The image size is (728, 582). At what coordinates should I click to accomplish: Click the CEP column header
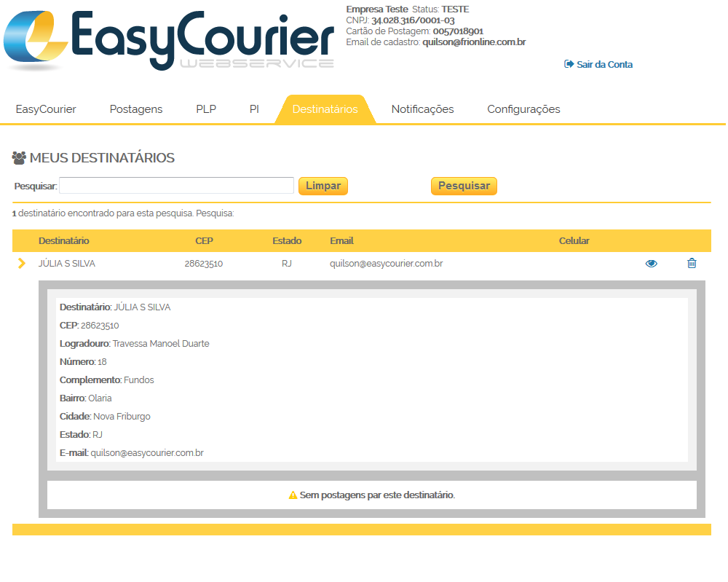tap(204, 240)
